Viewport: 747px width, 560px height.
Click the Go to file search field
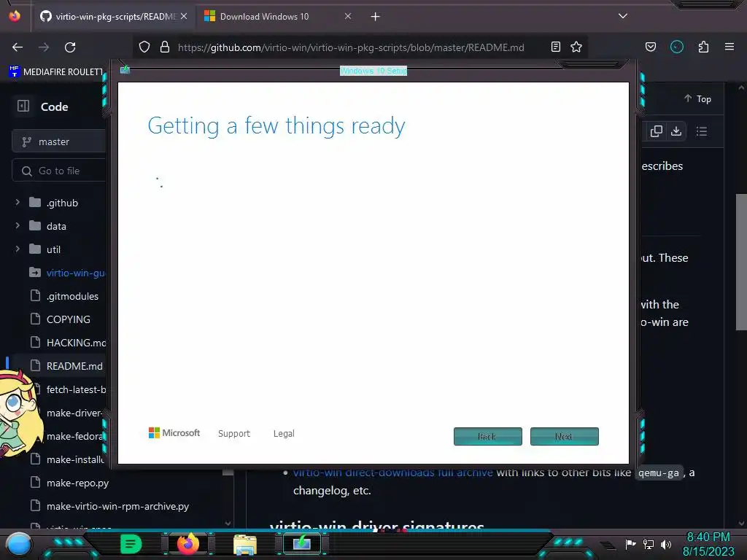(58, 171)
